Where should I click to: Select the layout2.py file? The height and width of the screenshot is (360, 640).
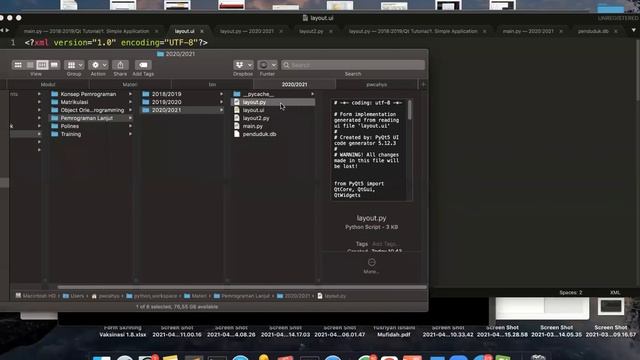(x=256, y=118)
